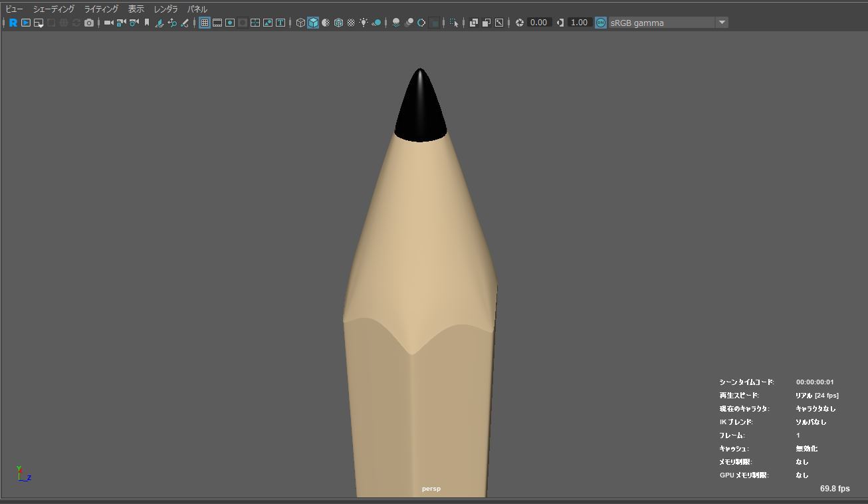
Task: Expand the view transform dropdown arrow
Action: coord(722,23)
